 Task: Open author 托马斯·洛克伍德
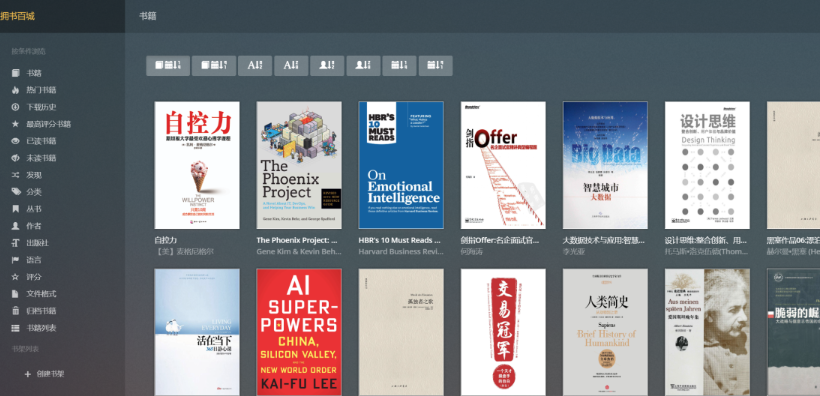707,252
